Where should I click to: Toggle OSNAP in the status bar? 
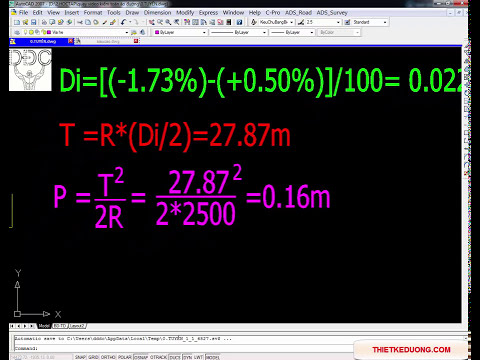point(141,357)
